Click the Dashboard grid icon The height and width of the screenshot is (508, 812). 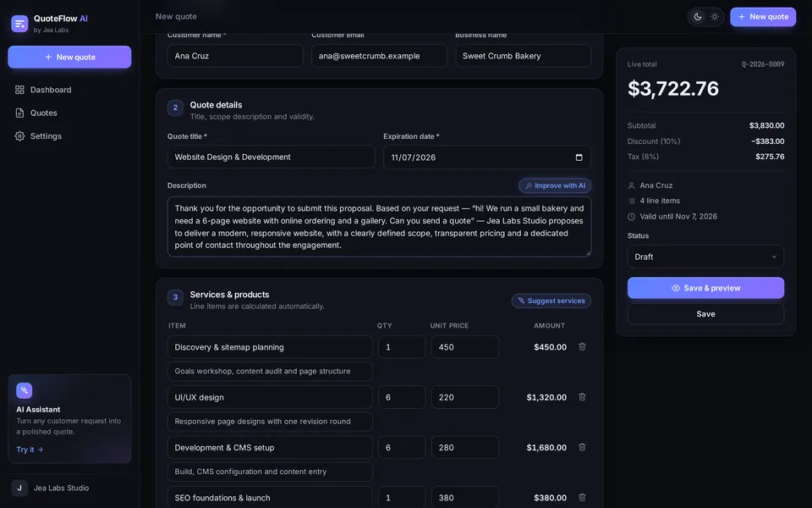coord(19,90)
